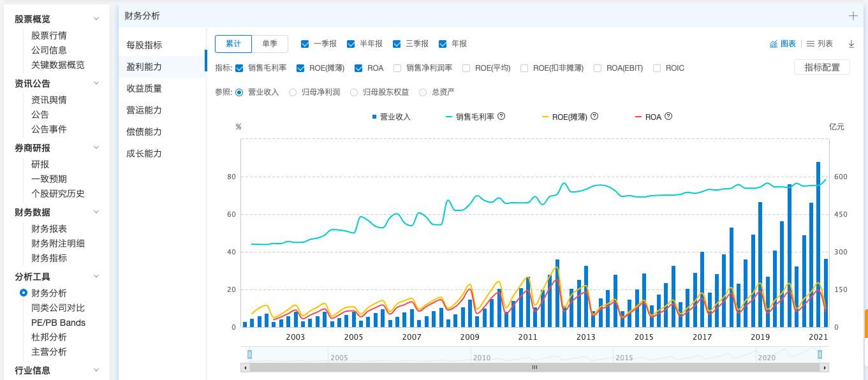Expand the 行业信息 sidebar section

tap(96, 369)
